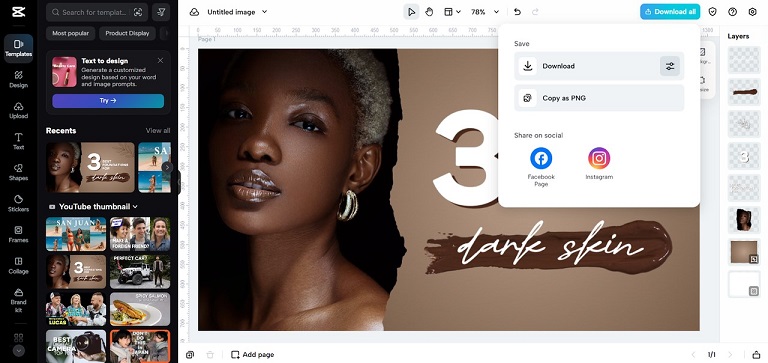768x363 pixels.
Task: Open download settings sliders icon
Action: coord(670,66)
